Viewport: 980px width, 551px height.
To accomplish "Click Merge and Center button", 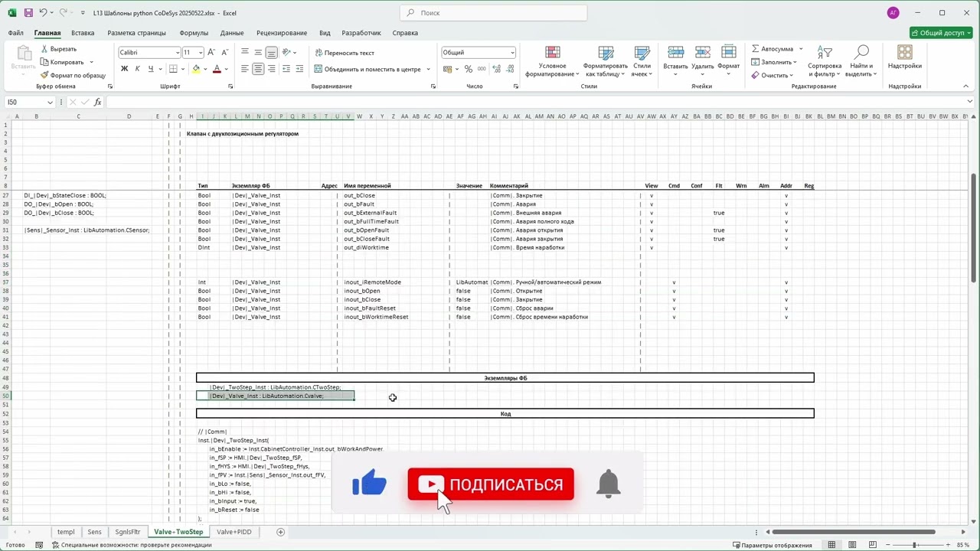I will tap(367, 69).
